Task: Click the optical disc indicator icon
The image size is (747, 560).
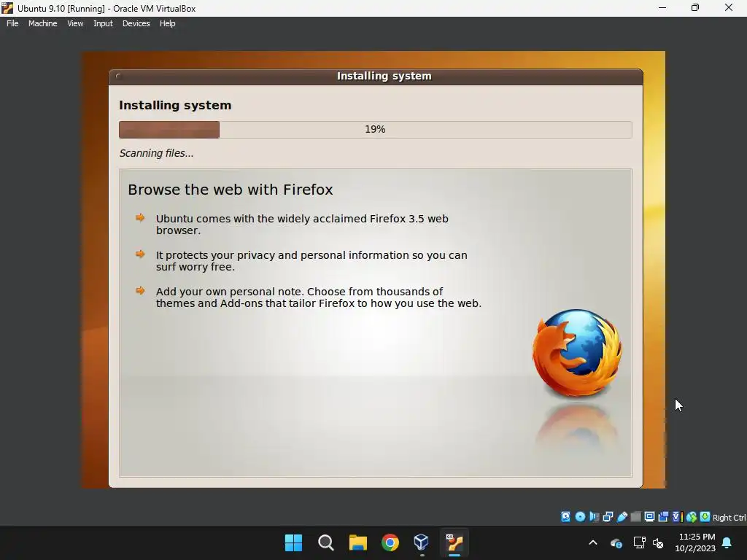Action: coord(580,517)
